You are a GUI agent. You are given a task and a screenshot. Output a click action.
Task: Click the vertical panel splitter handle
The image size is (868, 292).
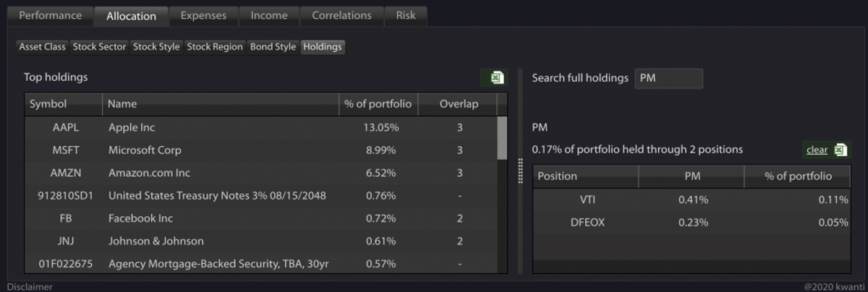coord(519,171)
